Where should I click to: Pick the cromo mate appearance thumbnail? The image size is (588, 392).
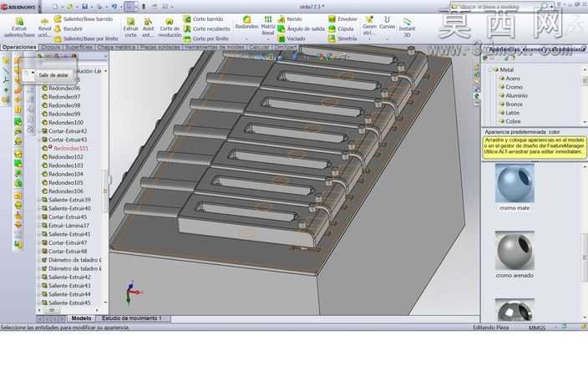(514, 183)
